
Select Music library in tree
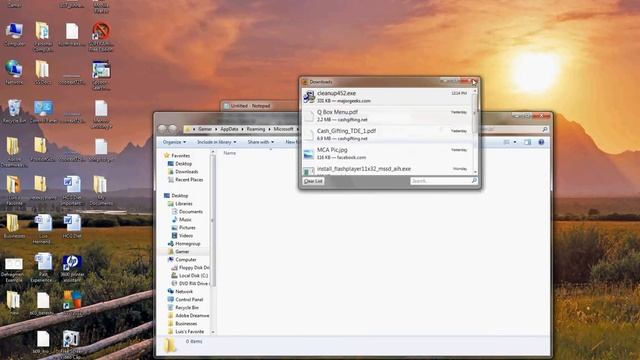pos(181,220)
